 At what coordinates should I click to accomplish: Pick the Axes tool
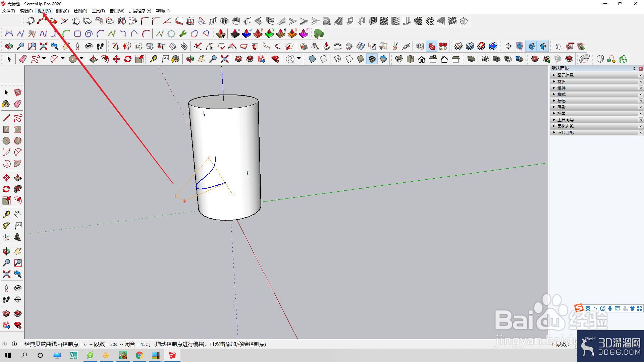pyautogui.click(x=6, y=237)
